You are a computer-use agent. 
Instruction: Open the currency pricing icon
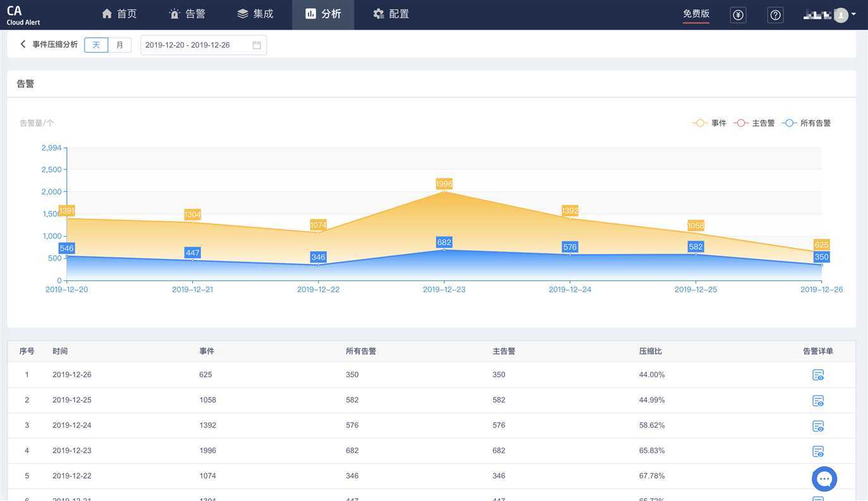(x=738, y=15)
